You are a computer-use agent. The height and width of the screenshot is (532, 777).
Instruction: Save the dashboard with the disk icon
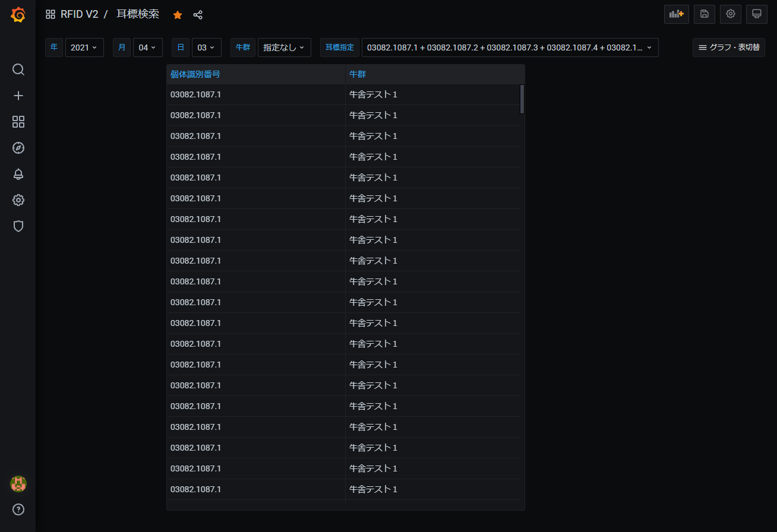704,14
